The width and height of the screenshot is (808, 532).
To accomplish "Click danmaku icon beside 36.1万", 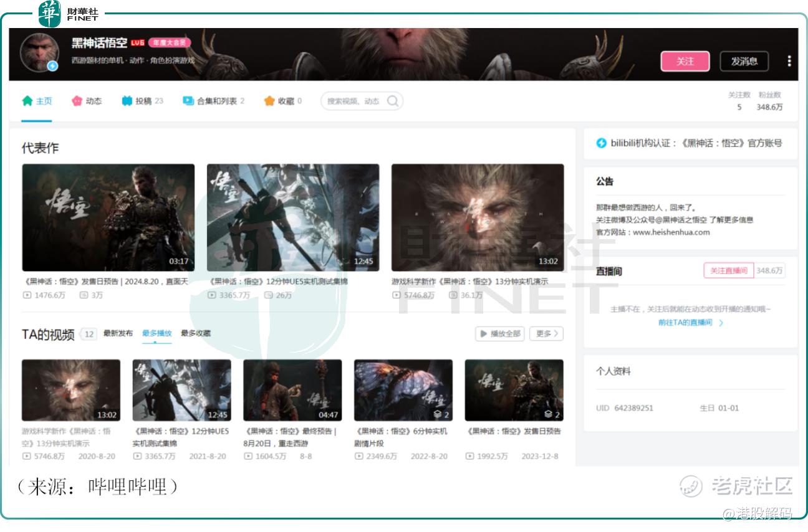I will pos(453,295).
